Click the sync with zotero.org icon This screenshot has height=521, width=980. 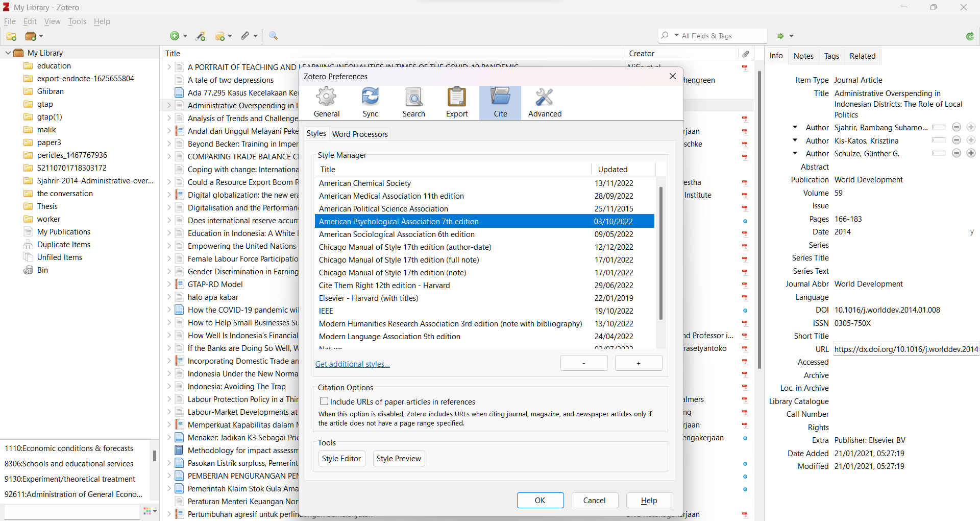[970, 36]
